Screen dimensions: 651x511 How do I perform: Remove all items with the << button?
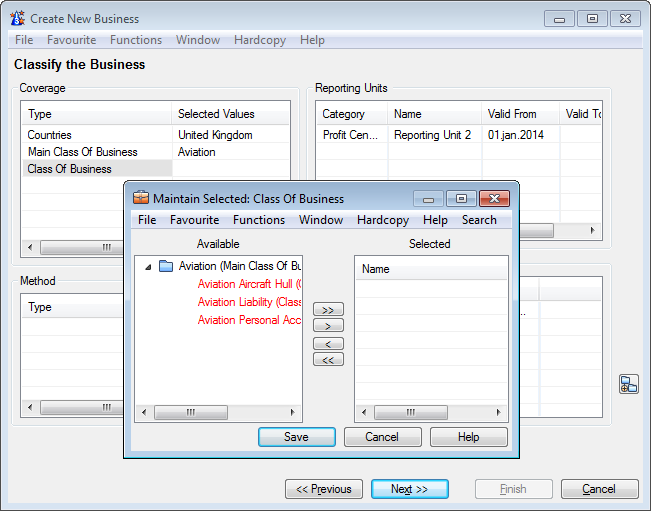(328, 360)
